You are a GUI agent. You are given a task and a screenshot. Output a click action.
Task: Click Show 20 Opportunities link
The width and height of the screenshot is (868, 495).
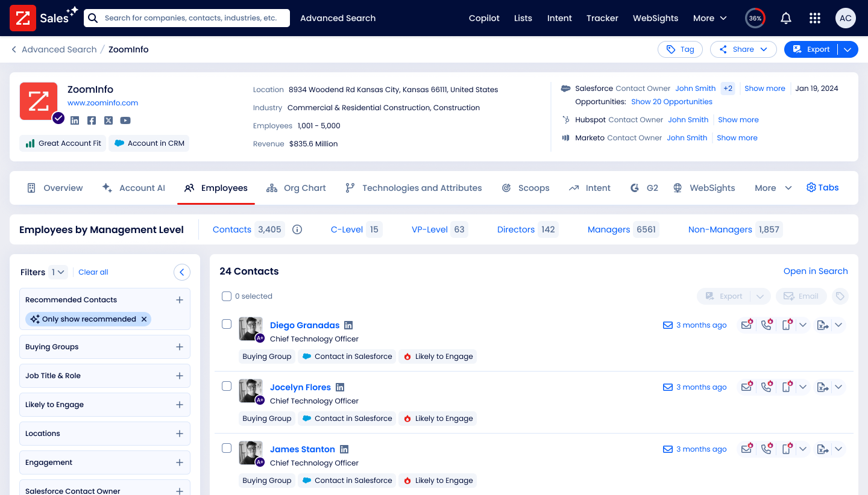pyautogui.click(x=671, y=102)
